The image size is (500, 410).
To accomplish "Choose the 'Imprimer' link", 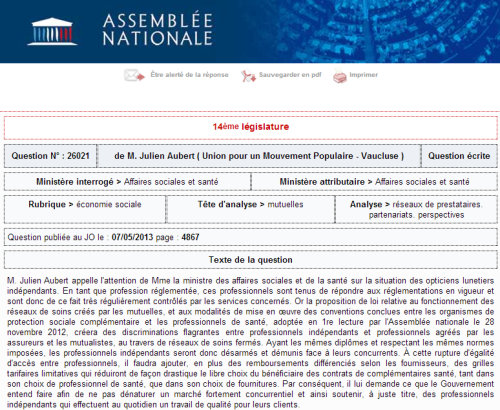I will (x=364, y=75).
